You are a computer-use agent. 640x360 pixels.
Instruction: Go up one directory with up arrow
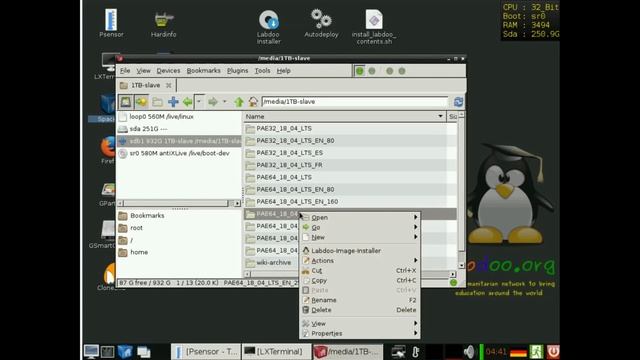click(x=239, y=102)
